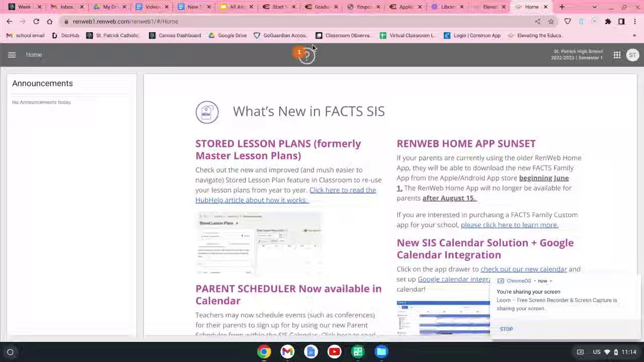This screenshot has height=362, width=644.
Task: Go back using the browser back arrow
Action: point(10,22)
